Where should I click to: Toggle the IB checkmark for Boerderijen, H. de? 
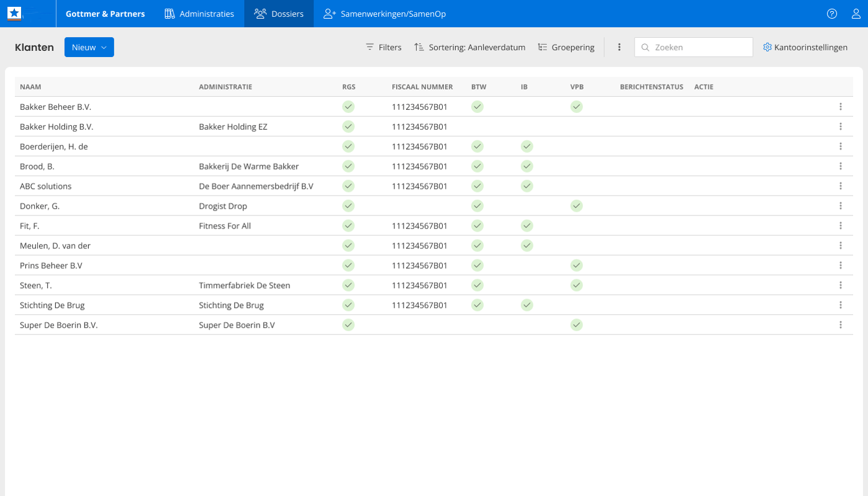pos(527,146)
